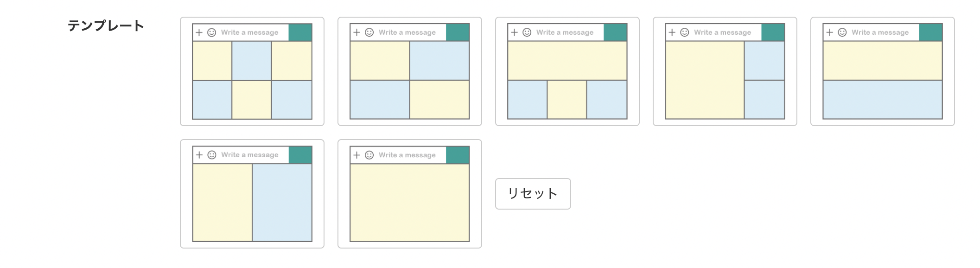The width and height of the screenshot is (980, 268).
Task: Pick the single full-area template
Action: pyautogui.click(x=410, y=194)
